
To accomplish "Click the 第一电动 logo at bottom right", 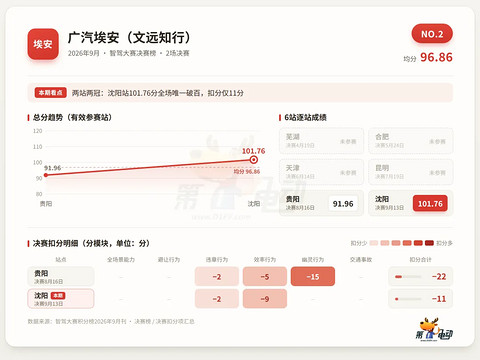I will click(x=434, y=329).
